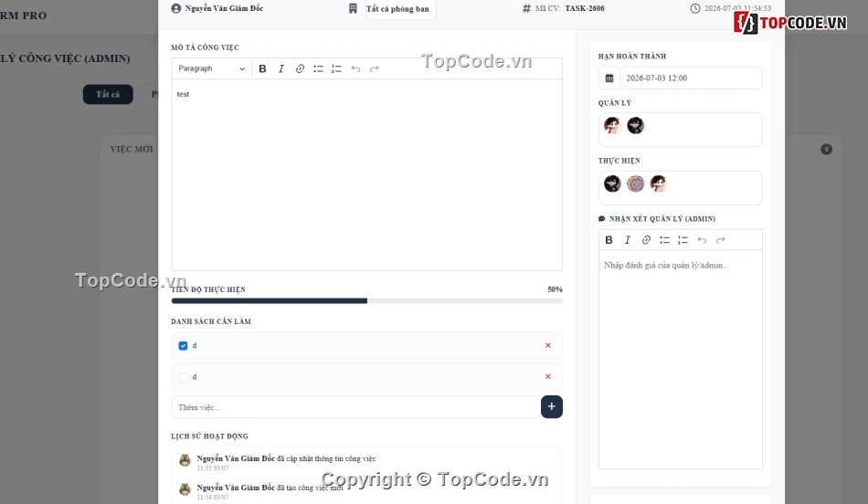Add new todo with the plus button
Viewport: 868px width, 504px height.
pos(551,406)
